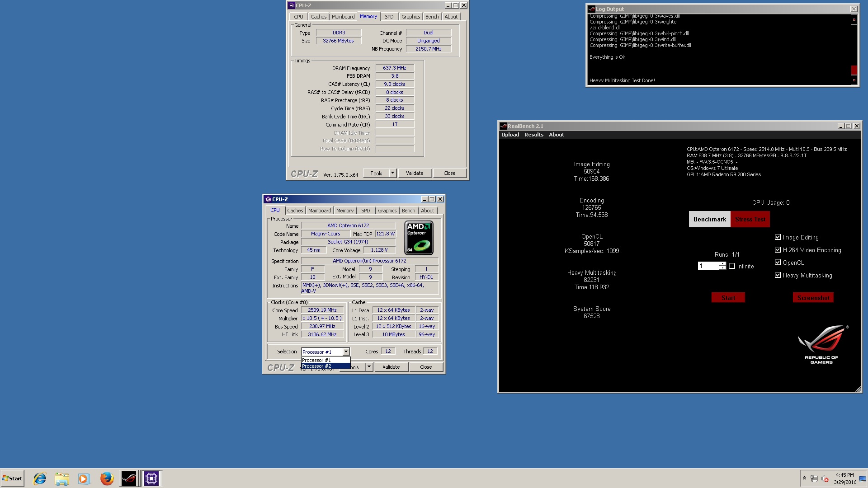Switch to Mainboard tab in Memory window
This screenshot has height=488, width=868.
pos(343,17)
